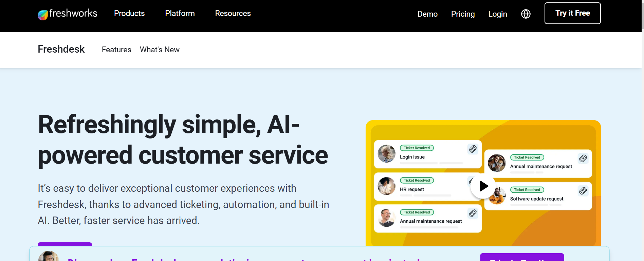This screenshot has width=644, height=261.
Task: Click the Try it Free button
Action: tap(572, 13)
